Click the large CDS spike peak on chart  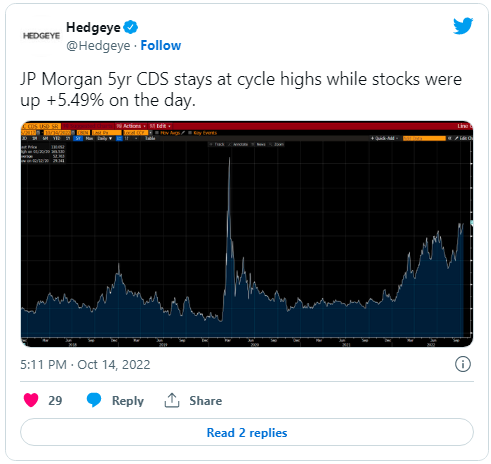(x=229, y=159)
